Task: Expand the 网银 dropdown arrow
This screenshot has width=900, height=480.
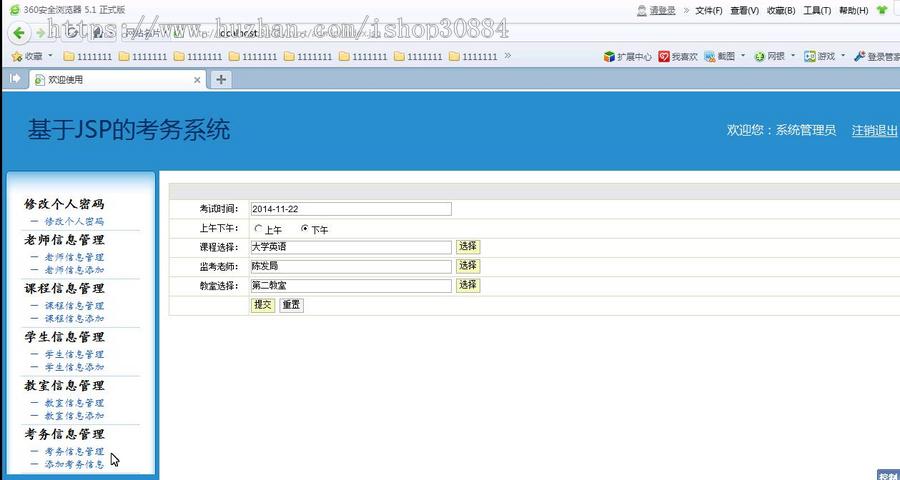Action: 793,56
